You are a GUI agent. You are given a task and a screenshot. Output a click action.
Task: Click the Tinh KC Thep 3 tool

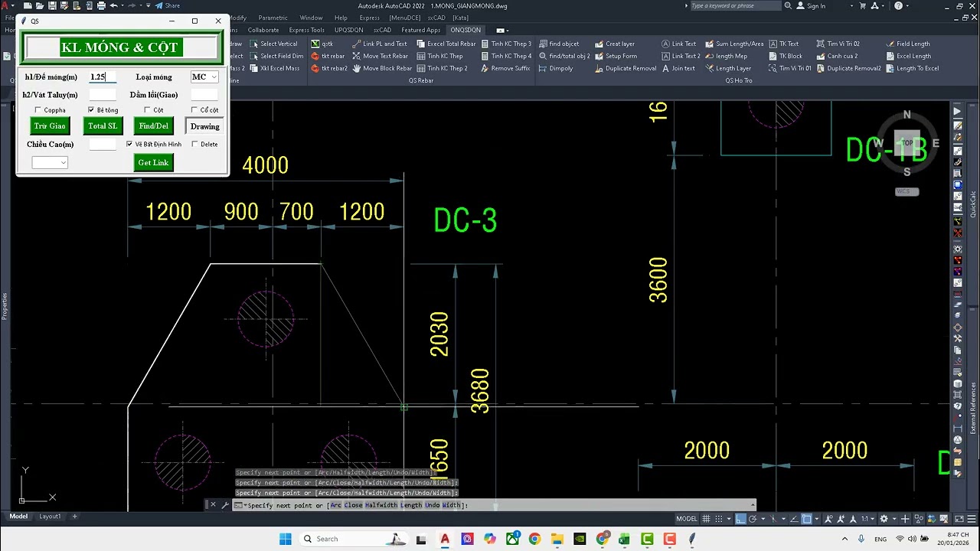coord(505,44)
